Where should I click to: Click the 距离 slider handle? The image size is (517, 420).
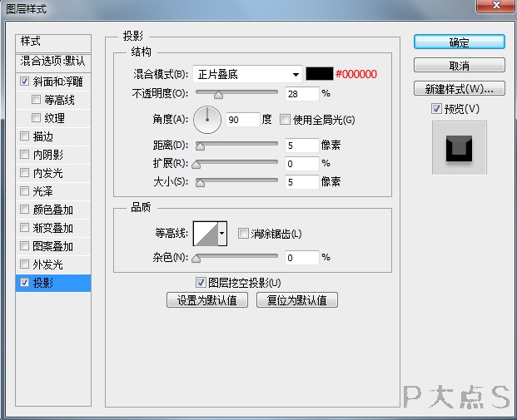[x=200, y=146]
